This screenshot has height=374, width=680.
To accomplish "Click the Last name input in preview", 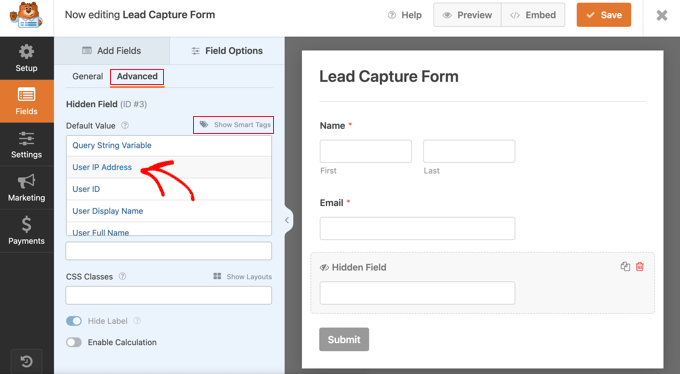I will (469, 151).
